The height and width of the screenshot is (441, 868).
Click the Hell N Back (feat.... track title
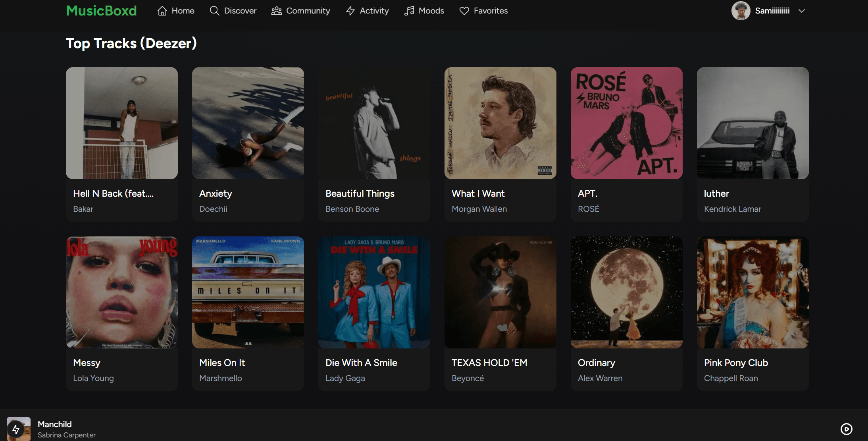tap(114, 193)
